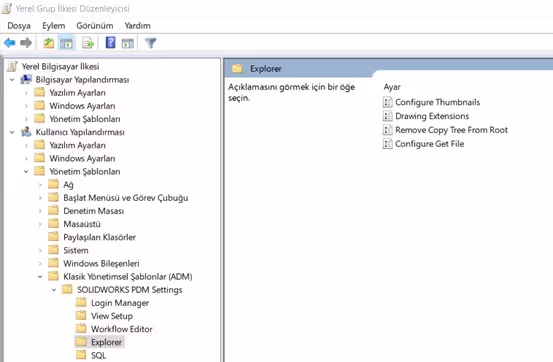This screenshot has height=362, width=553.
Task: Collapse the Kullanıcı Yapılandırması node
Action: pyautogui.click(x=12, y=132)
